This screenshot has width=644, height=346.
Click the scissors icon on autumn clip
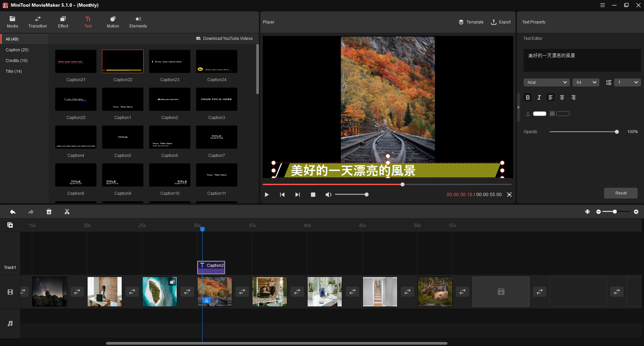click(206, 301)
